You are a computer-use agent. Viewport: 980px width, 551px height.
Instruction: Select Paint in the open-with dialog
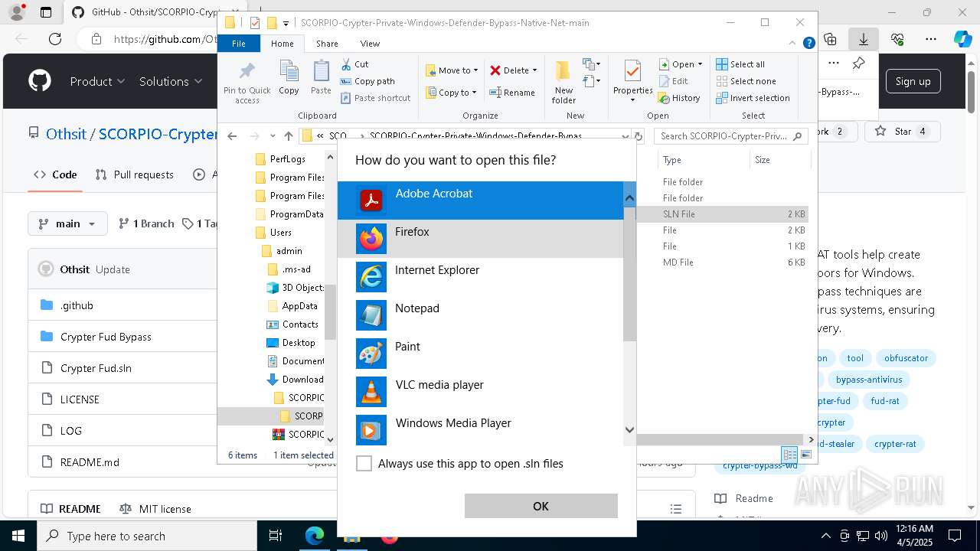point(480,354)
